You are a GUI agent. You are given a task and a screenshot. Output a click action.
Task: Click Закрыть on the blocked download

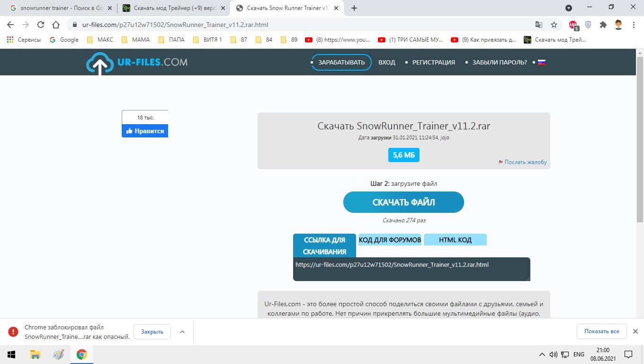coord(152,332)
